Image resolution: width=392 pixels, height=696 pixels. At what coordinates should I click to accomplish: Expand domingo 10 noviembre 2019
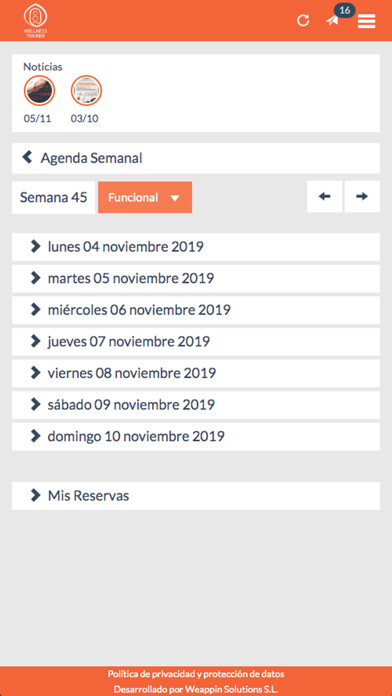click(x=196, y=436)
